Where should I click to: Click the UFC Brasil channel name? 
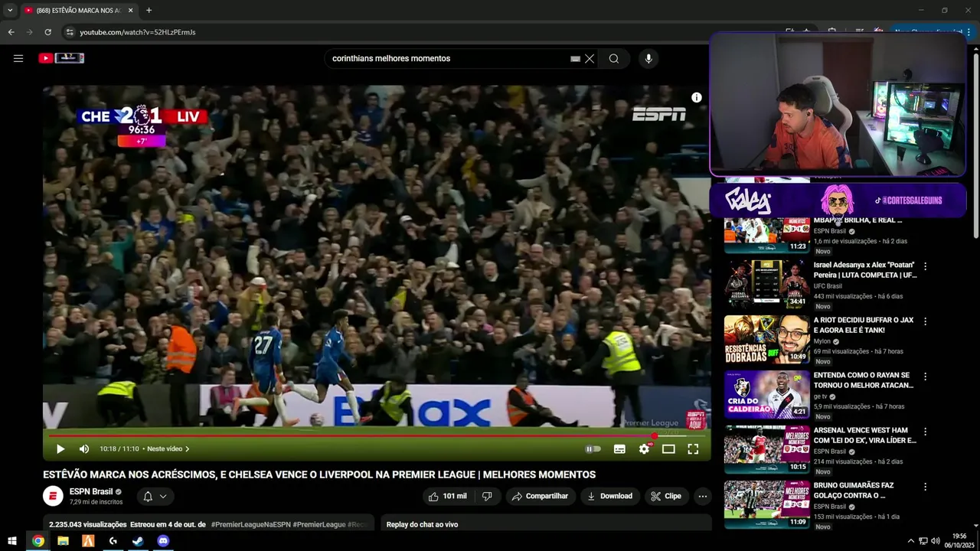[x=828, y=286]
